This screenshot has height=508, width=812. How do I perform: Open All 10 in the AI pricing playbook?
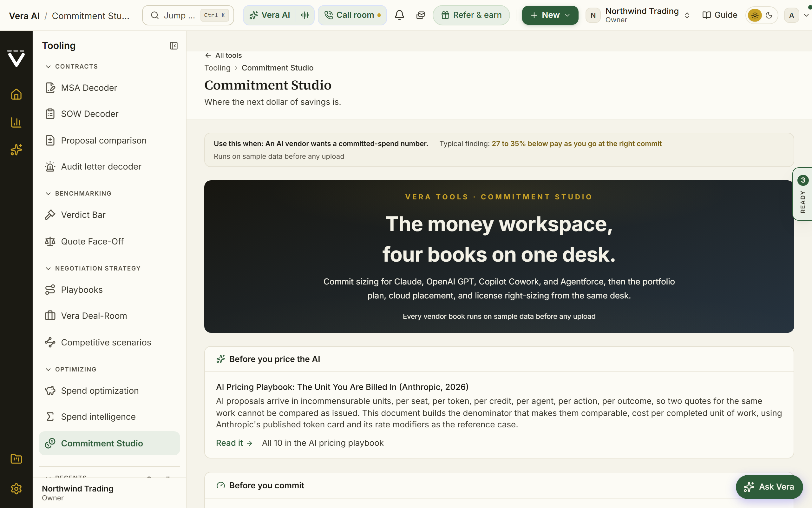(323, 443)
